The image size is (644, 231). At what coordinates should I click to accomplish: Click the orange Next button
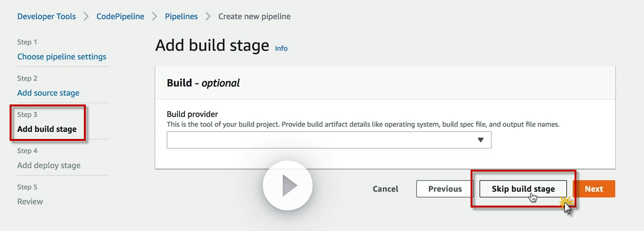(x=594, y=189)
